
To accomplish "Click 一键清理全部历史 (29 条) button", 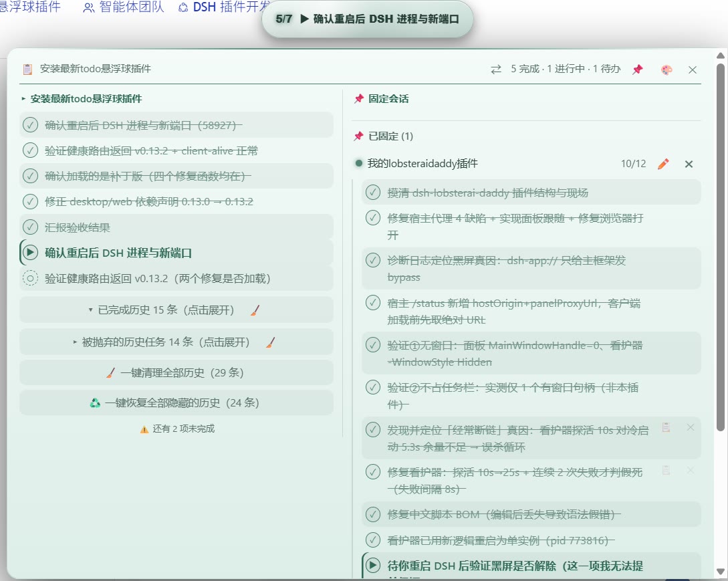I will coord(176,372).
